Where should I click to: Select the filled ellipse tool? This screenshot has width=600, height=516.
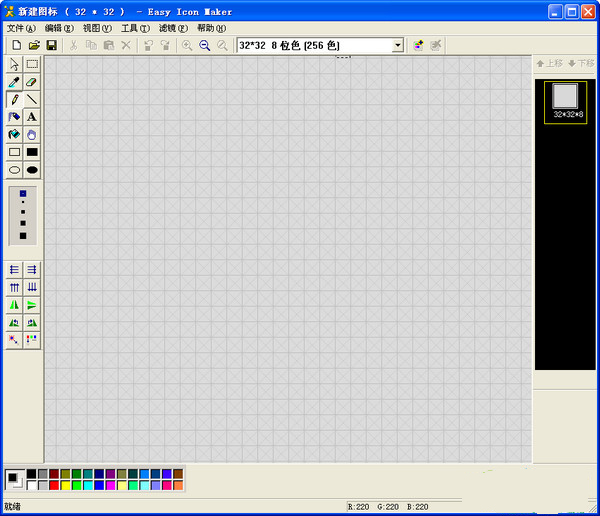click(32, 170)
